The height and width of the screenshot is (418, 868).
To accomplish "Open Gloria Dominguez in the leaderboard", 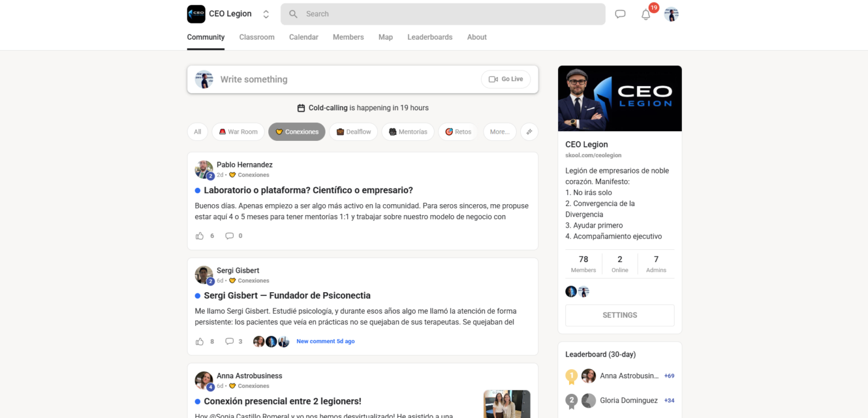I will coord(629,401).
